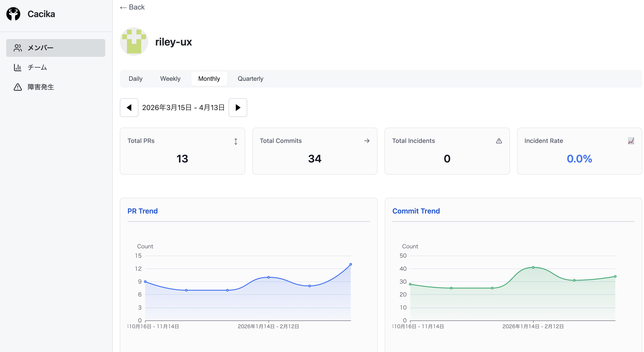
Task: Click the riley-ux avatar image
Action: point(134,42)
